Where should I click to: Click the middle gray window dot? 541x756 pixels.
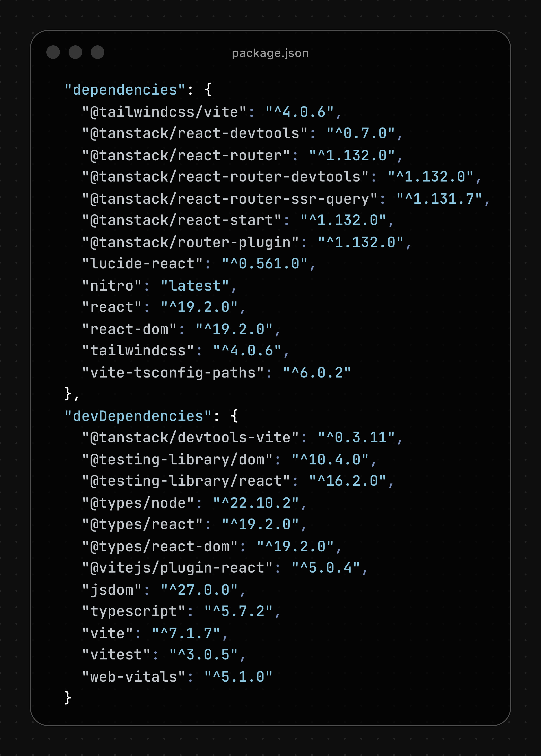75,52
